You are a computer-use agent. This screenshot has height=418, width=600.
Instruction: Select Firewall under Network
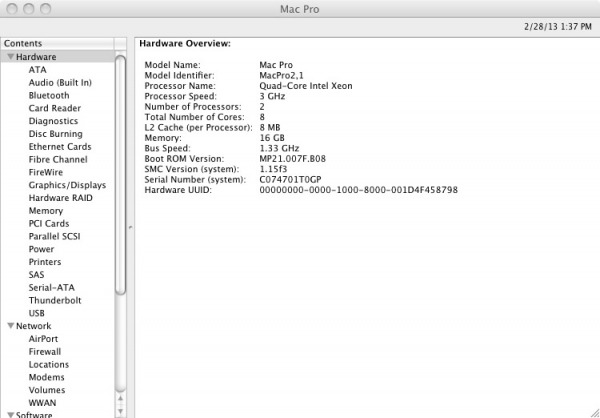[x=45, y=352]
